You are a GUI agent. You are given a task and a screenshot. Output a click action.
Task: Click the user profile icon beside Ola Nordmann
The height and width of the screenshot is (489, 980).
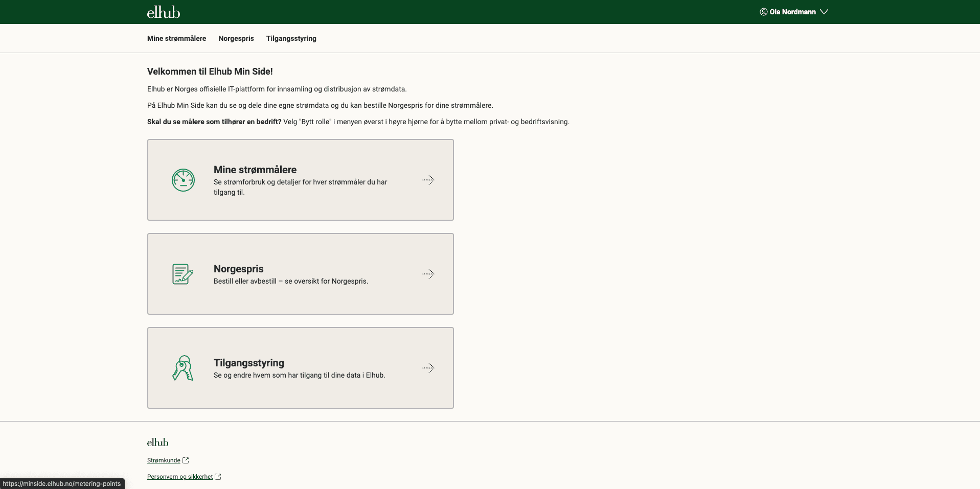[763, 12]
